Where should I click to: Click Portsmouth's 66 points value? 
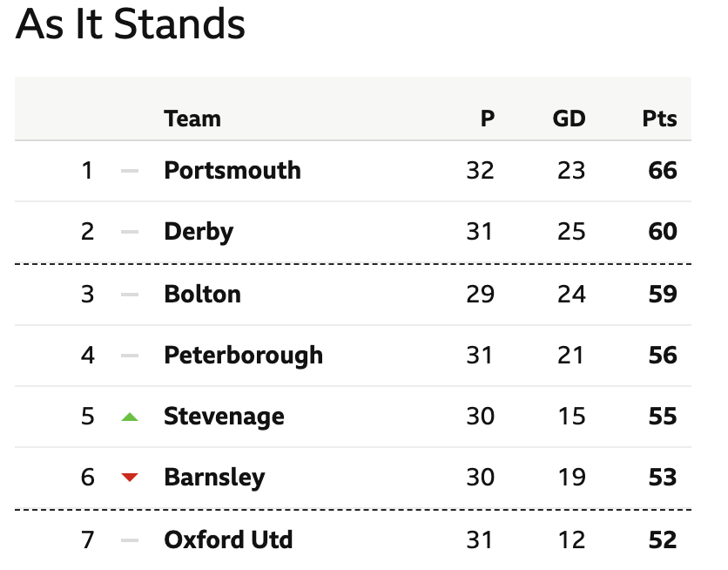(x=663, y=171)
